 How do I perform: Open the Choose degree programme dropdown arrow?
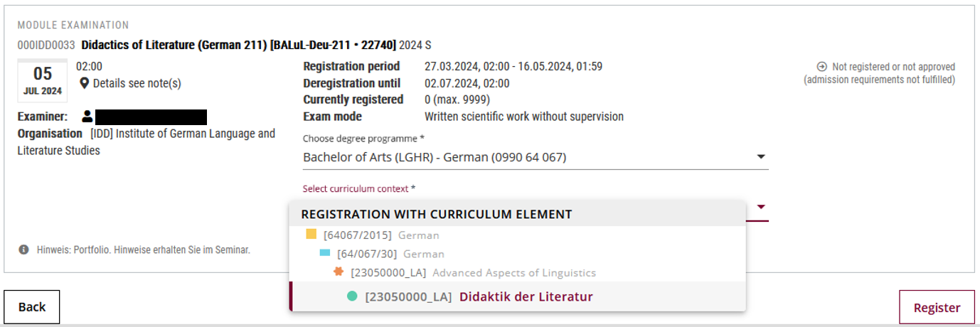tap(760, 157)
